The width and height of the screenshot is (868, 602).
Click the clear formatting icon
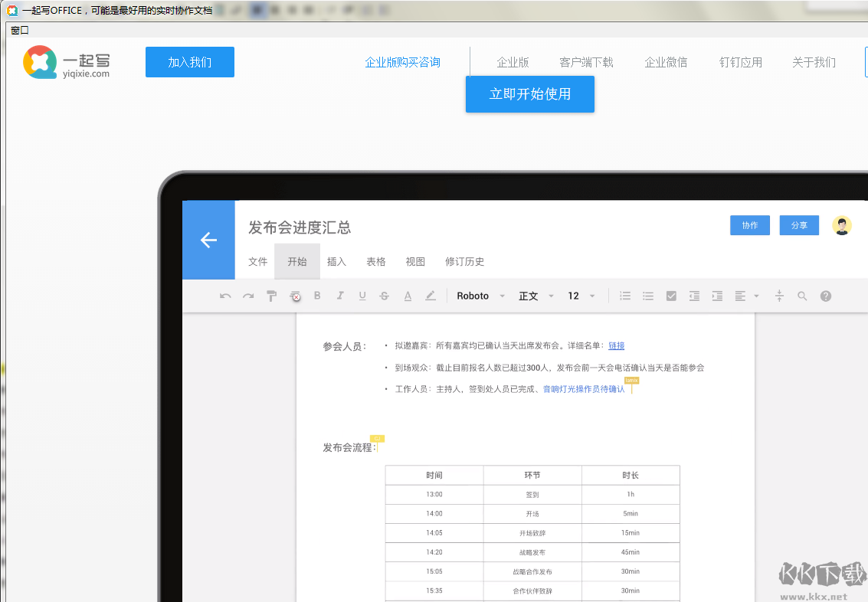295,296
